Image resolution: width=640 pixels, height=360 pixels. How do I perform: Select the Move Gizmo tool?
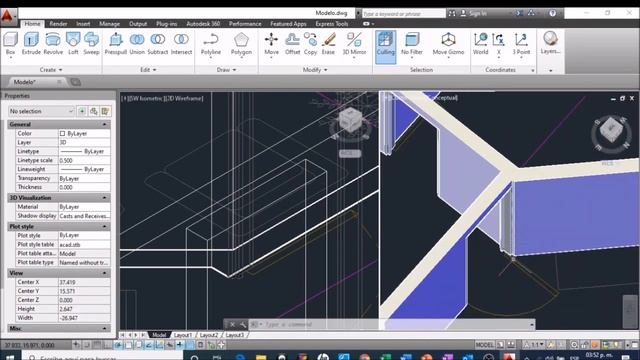[x=448, y=44]
